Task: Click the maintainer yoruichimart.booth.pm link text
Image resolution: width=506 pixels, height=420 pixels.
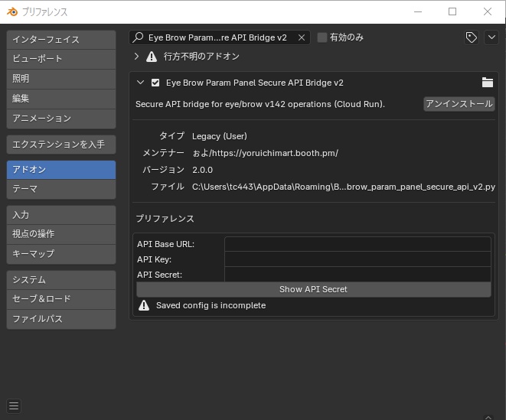Action: click(x=266, y=153)
